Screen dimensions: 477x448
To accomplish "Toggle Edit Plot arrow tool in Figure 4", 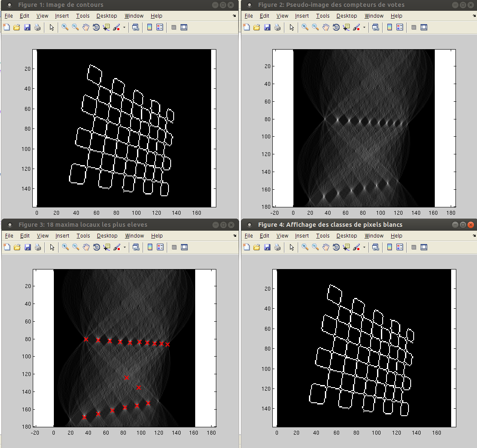I will (x=292, y=247).
